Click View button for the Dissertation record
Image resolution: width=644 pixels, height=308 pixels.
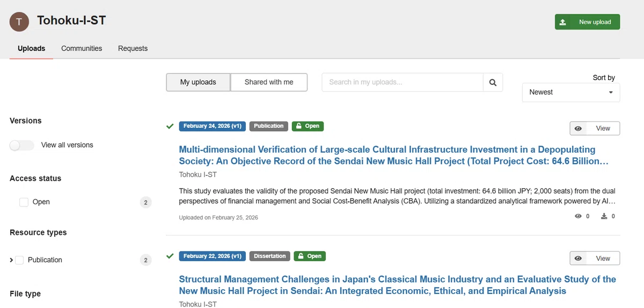[x=595, y=259]
